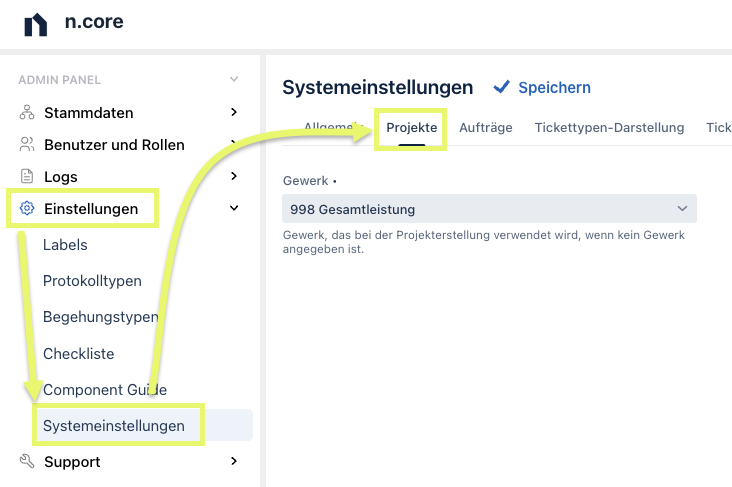Open Protokolltypen in the sidebar
Screen dimensions: 732x487
pos(92,281)
